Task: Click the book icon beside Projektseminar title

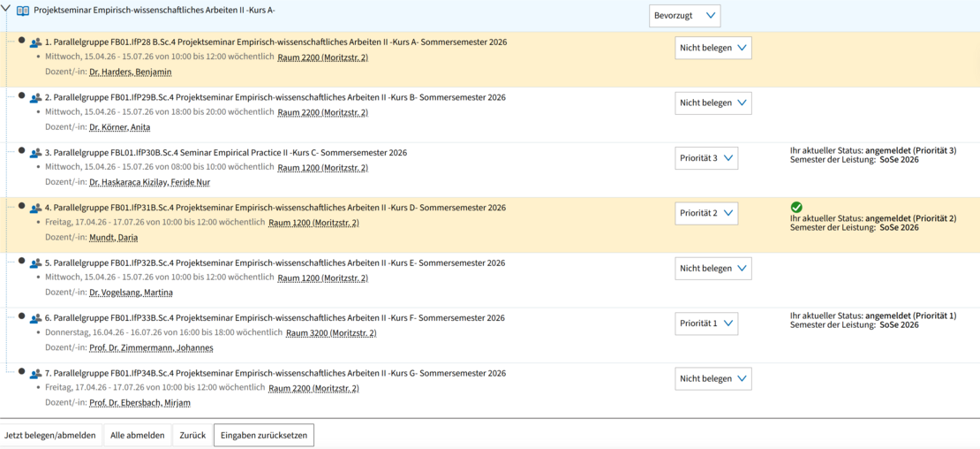Action: point(23,11)
